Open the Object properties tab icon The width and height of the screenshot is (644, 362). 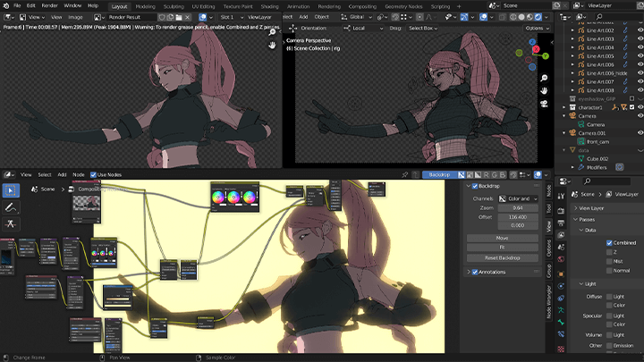pyautogui.click(x=561, y=274)
